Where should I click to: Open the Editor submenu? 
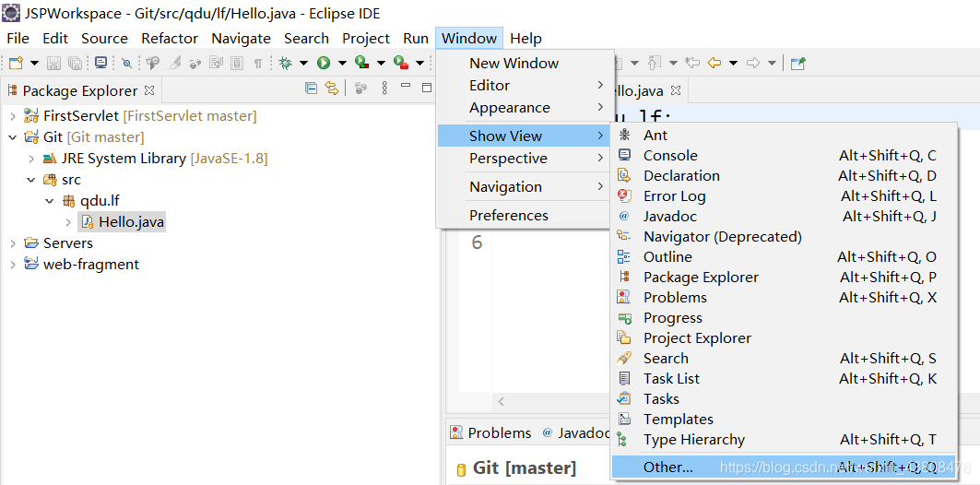[523, 85]
